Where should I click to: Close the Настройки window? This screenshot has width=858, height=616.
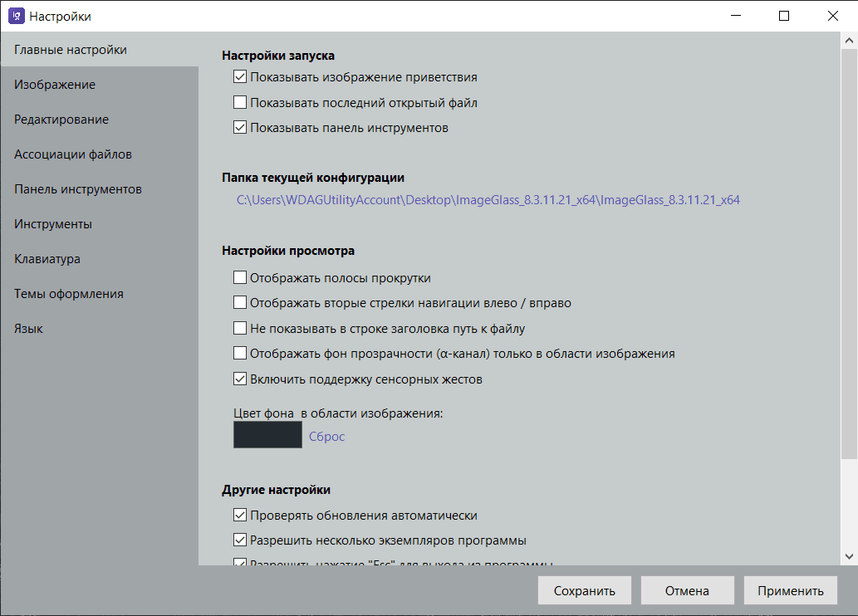point(833,16)
